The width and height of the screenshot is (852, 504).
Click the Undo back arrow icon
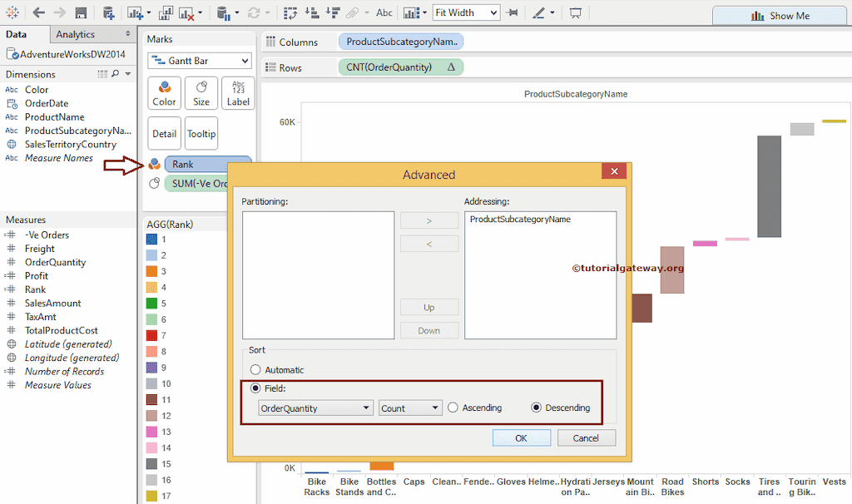37,13
